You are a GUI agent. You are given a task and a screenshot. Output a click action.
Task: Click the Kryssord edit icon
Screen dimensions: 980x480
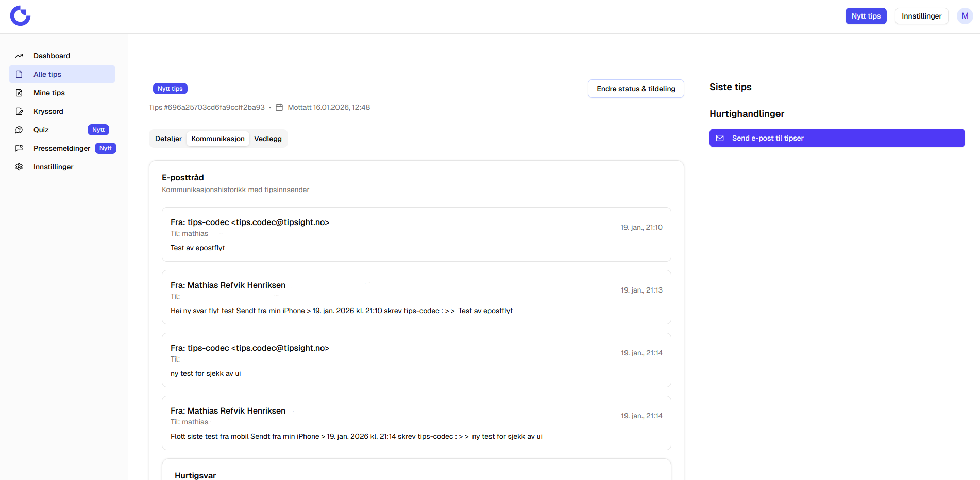(19, 111)
